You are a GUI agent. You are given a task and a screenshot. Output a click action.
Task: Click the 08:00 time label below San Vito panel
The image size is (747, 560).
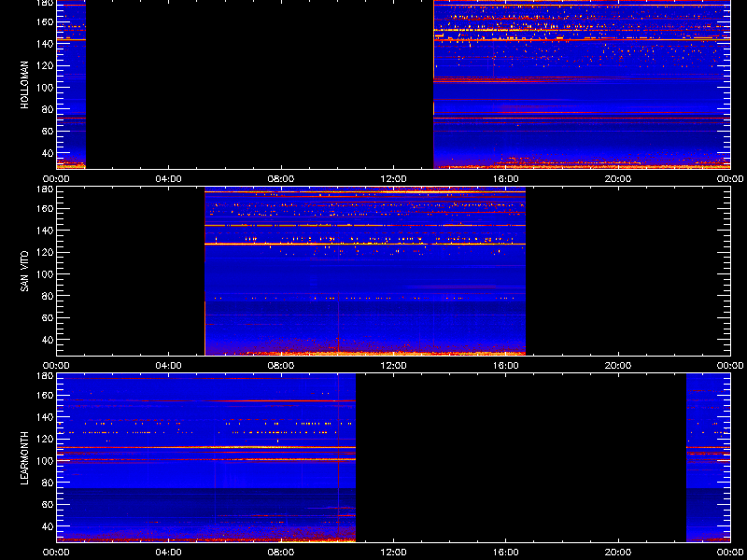point(281,366)
